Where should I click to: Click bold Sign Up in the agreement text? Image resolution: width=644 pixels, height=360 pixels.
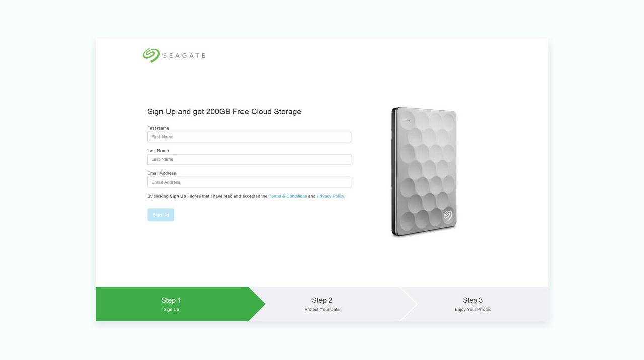click(x=178, y=196)
